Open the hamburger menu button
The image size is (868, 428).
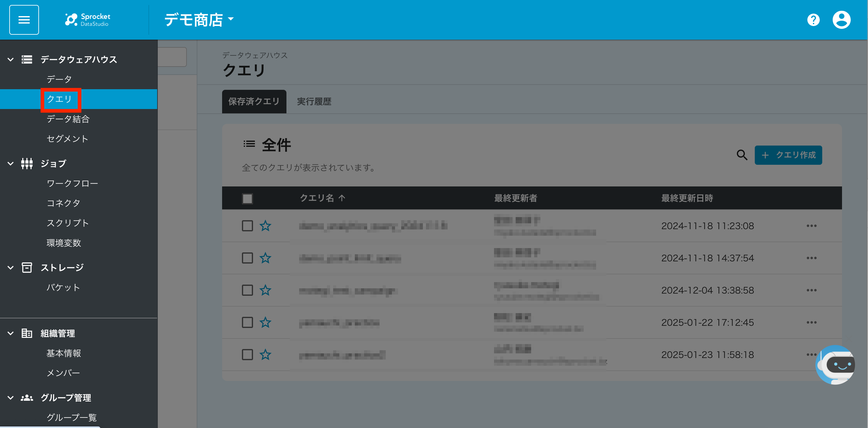coord(24,20)
